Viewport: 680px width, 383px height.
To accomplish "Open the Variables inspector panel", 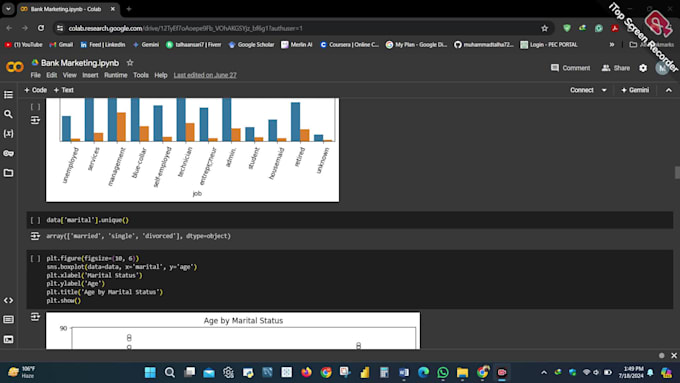I will pyautogui.click(x=8, y=134).
